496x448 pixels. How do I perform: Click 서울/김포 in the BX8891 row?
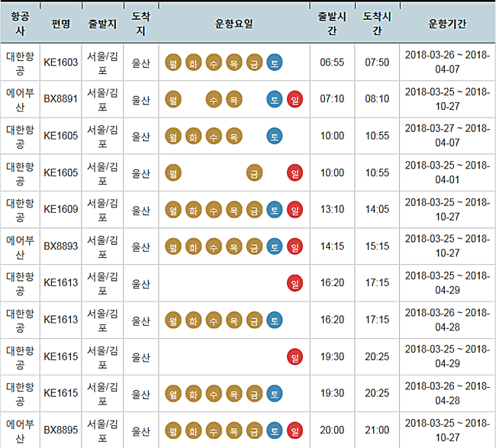point(102,99)
